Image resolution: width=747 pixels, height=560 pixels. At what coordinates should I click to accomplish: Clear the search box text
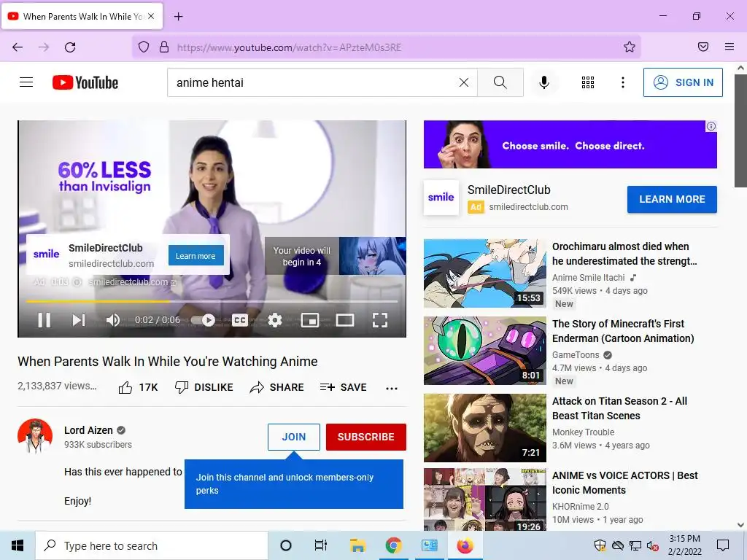pos(463,82)
